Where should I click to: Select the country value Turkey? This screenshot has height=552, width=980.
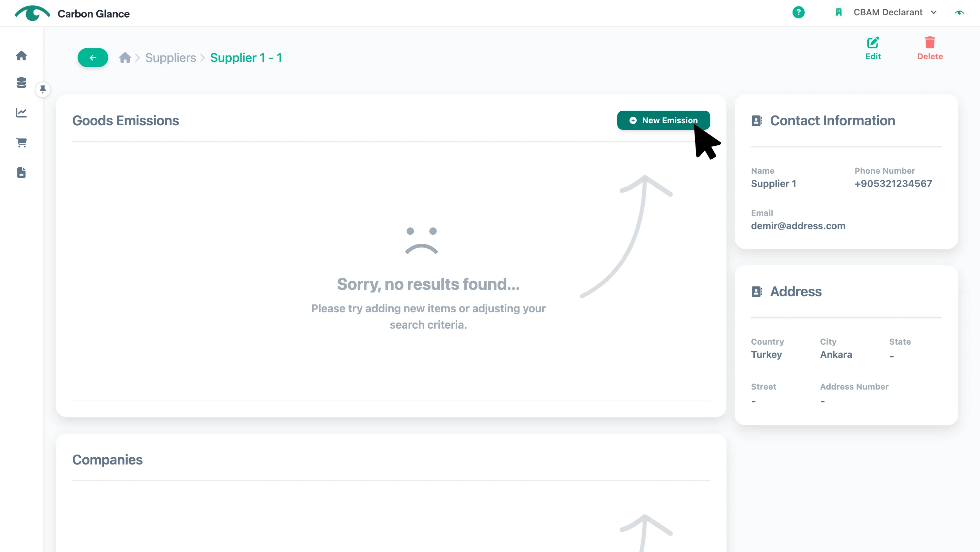click(x=766, y=355)
